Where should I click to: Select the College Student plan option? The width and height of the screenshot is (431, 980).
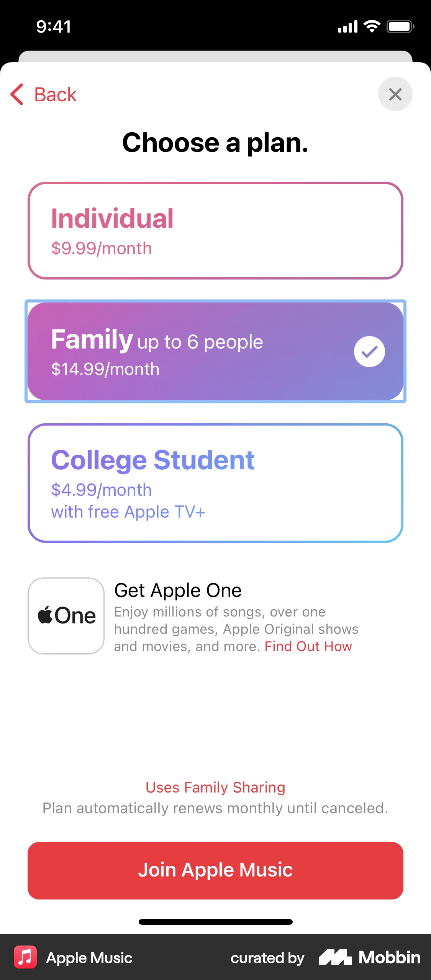215,483
